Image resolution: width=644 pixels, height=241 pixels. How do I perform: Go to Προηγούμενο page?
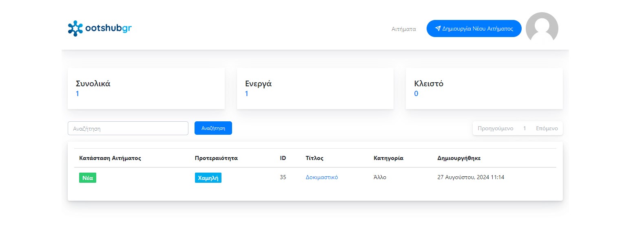[495, 128]
